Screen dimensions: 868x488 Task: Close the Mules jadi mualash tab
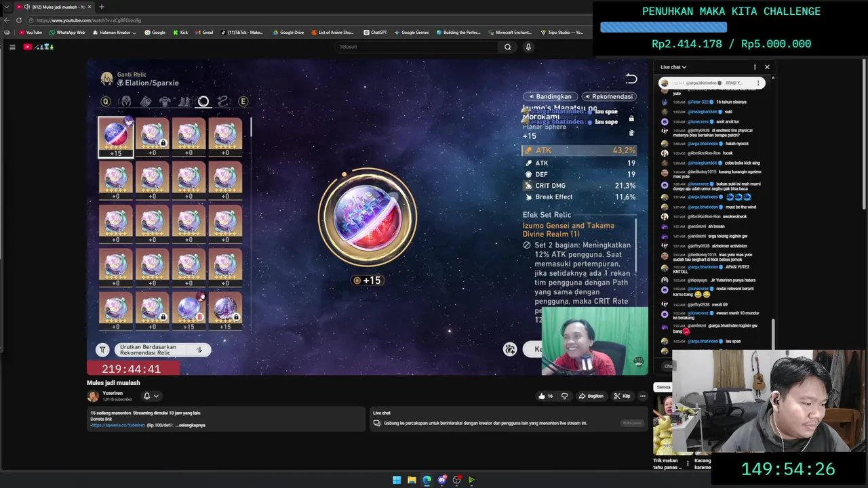[x=90, y=7]
